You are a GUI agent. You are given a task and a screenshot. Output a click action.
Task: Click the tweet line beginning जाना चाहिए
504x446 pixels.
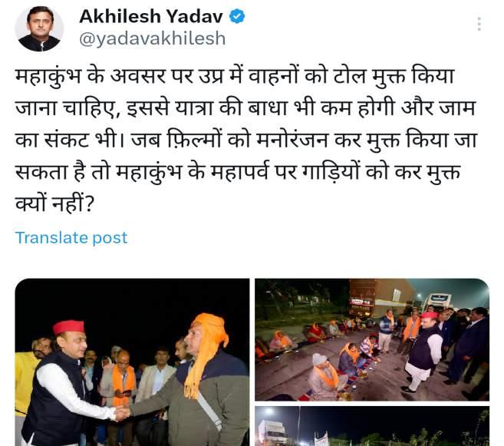[245, 108]
